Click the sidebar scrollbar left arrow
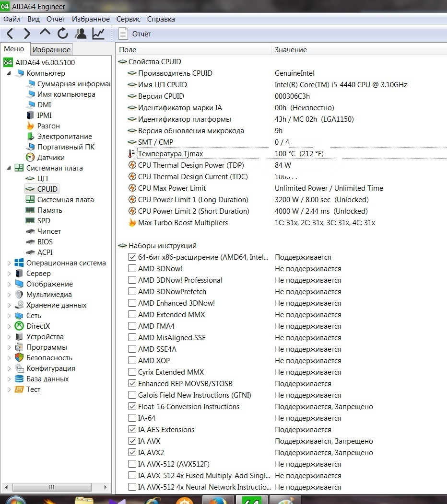 (6, 487)
